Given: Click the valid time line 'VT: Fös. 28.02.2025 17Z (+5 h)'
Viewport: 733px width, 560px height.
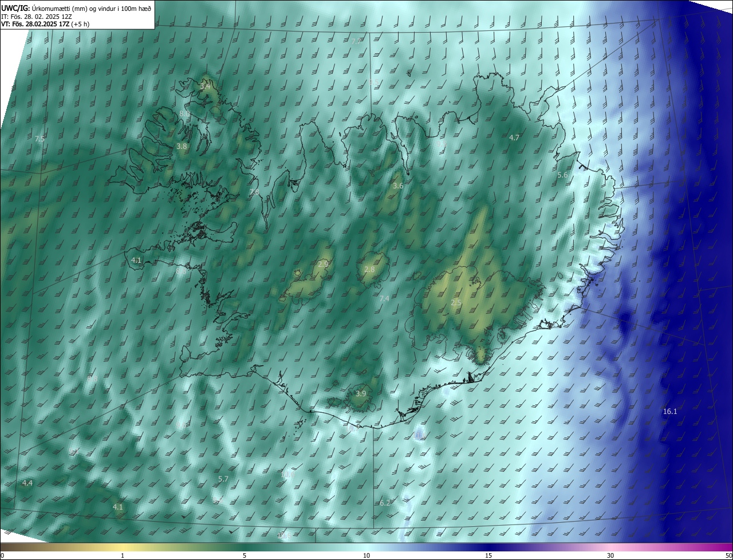Looking at the screenshot, I should (45, 24).
